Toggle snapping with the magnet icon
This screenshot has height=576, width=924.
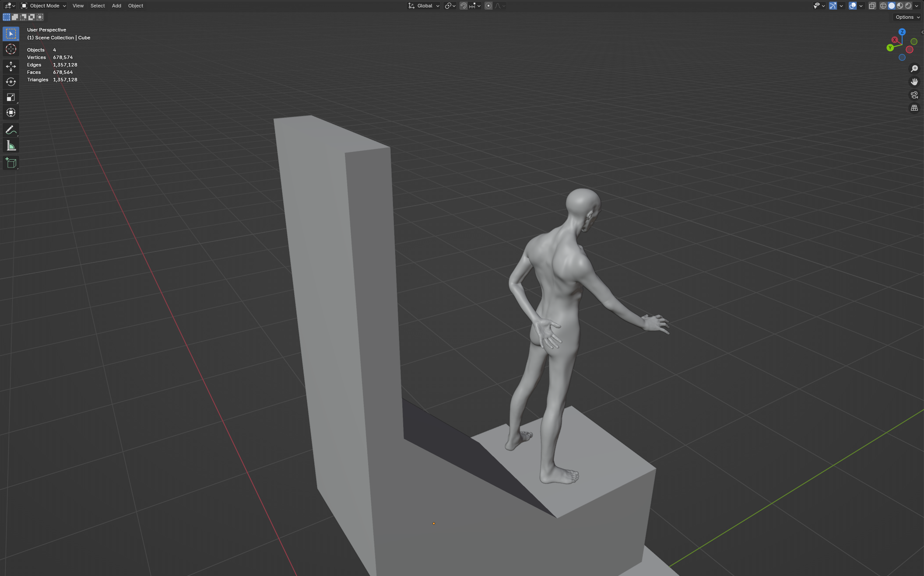463,6
